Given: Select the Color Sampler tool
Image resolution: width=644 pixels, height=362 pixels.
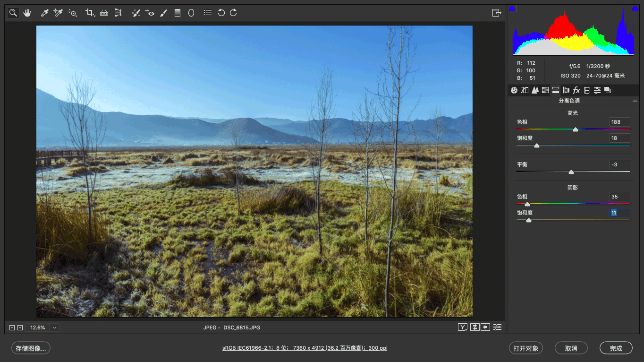Looking at the screenshot, I should [x=58, y=13].
